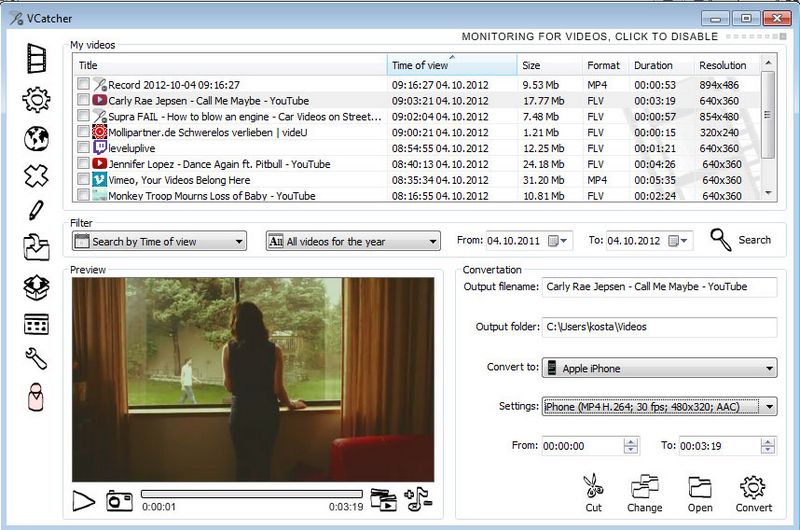Tick the Supra FAIL video checkbox
800x530 pixels.
(x=83, y=115)
